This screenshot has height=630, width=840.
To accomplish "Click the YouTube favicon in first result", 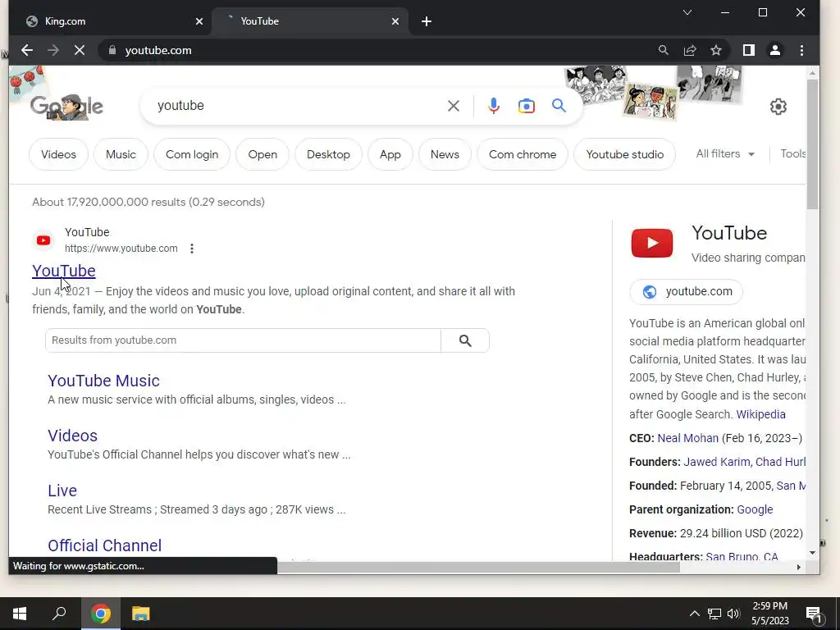I will coord(43,240).
